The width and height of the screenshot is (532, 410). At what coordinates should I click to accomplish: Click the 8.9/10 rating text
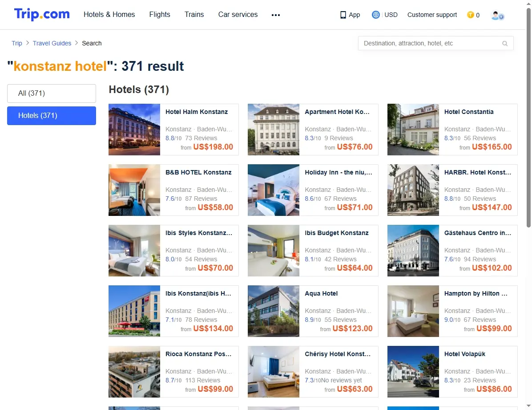pos(313,320)
